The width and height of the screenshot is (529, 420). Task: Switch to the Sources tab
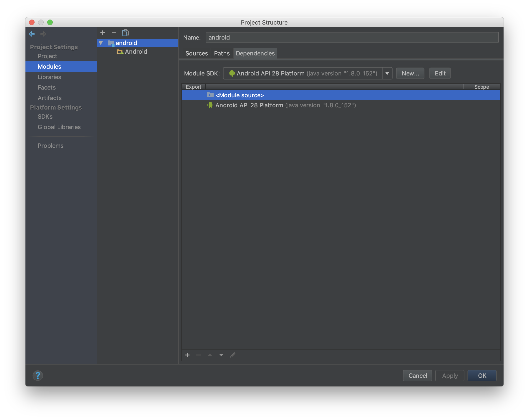(197, 53)
